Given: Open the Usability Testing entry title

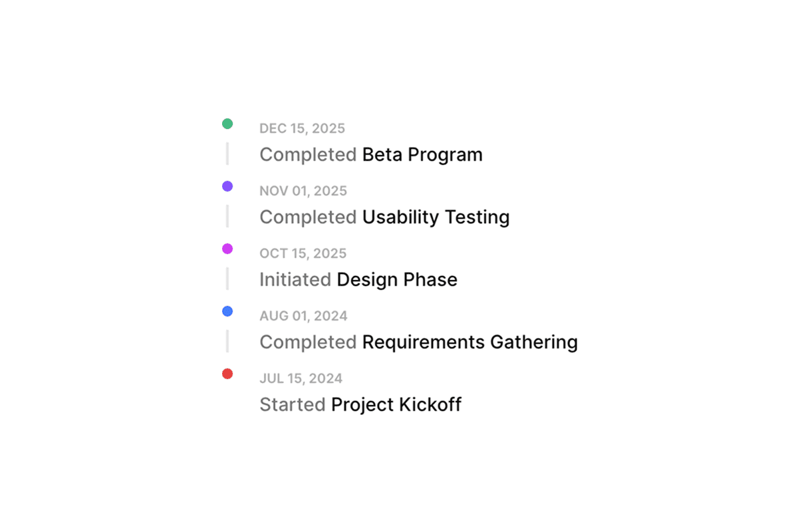Looking at the screenshot, I should pyautogui.click(x=436, y=217).
